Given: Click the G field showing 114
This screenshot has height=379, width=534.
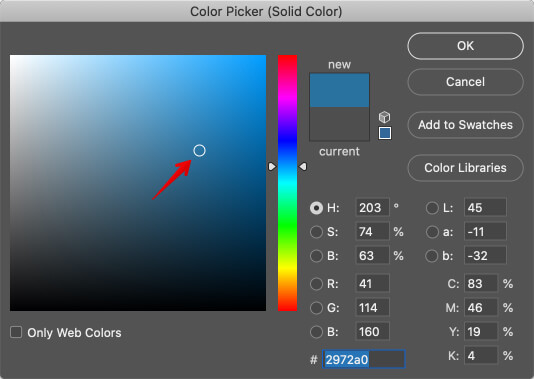Looking at the screenshot, I should point(372,307).
